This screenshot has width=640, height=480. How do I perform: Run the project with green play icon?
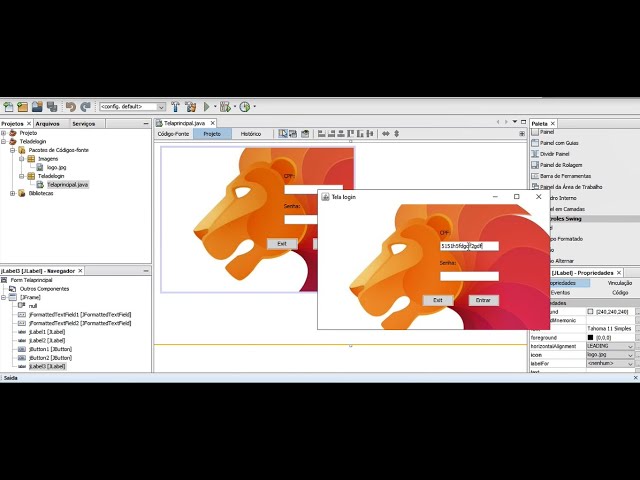click(207, 107)
